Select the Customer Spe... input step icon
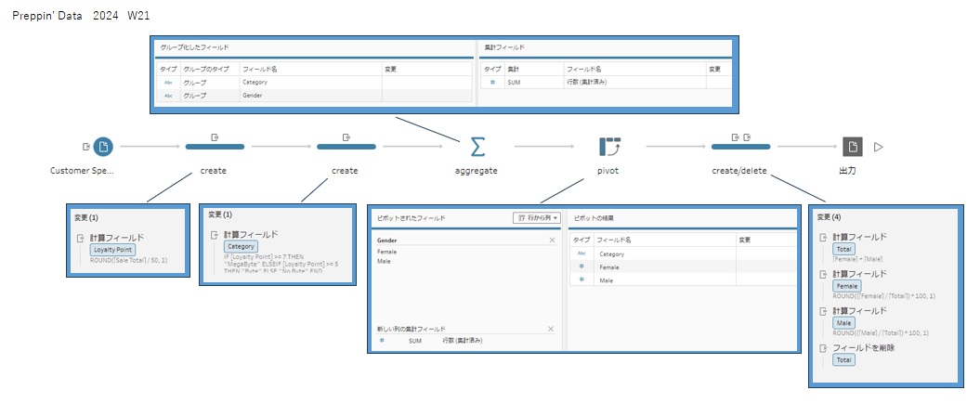 (x=103, y=147)
